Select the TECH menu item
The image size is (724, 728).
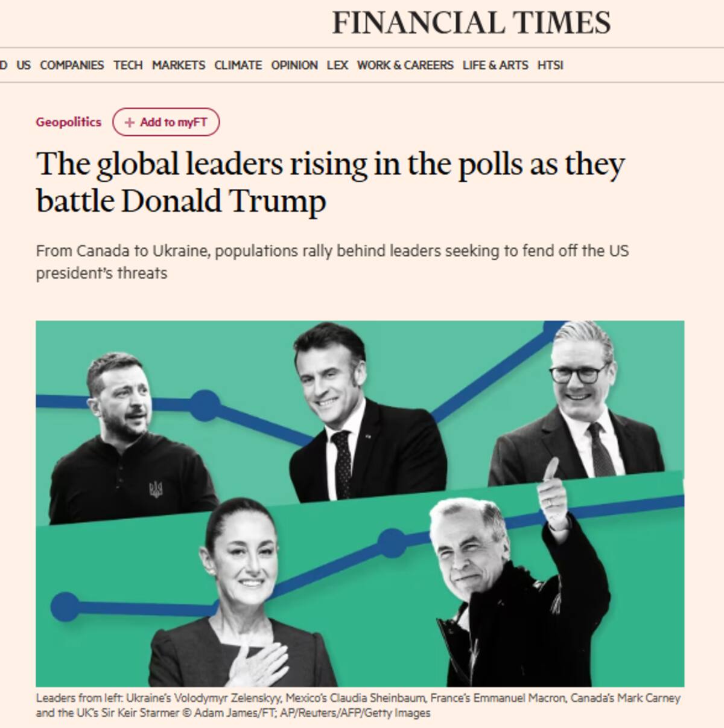click(127, 65)
